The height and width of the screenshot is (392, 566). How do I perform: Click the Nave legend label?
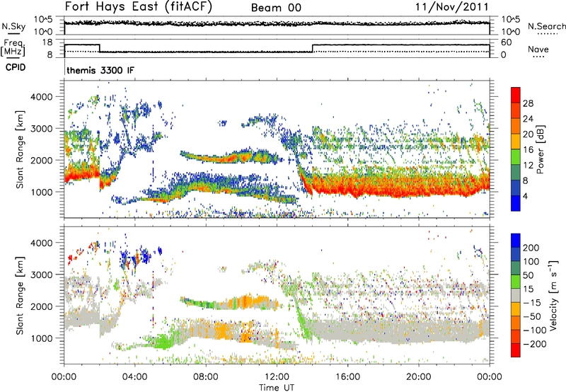538,49
